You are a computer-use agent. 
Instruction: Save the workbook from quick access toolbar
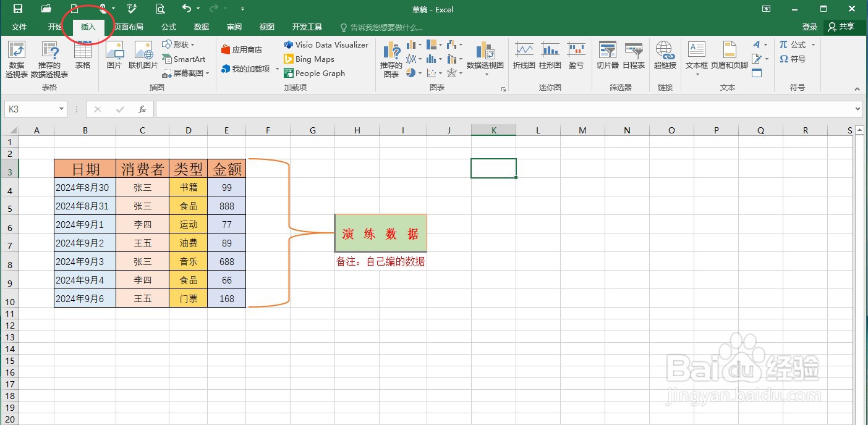click(x=18, y=9)
